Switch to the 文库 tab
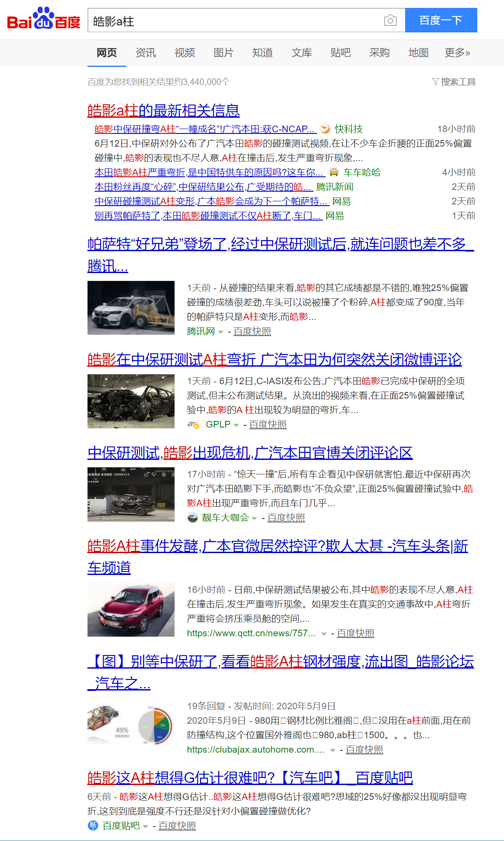 click(x=302, y=53)
